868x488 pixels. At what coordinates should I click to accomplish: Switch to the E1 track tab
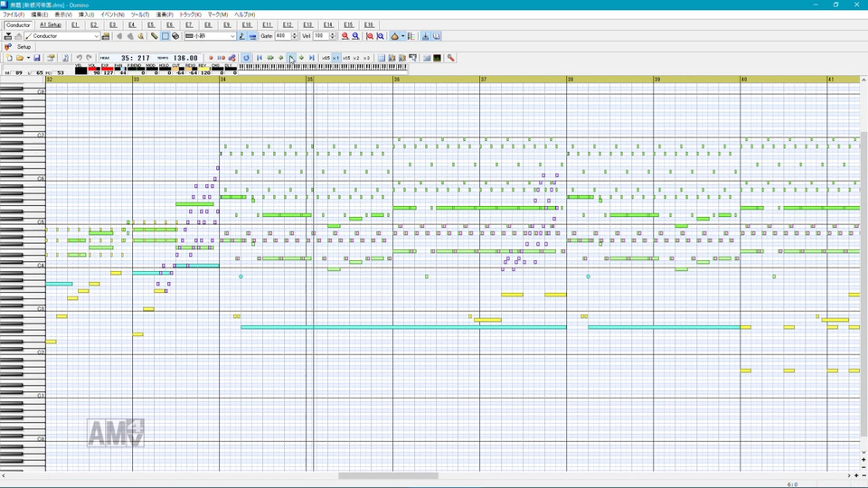(75, 25)
